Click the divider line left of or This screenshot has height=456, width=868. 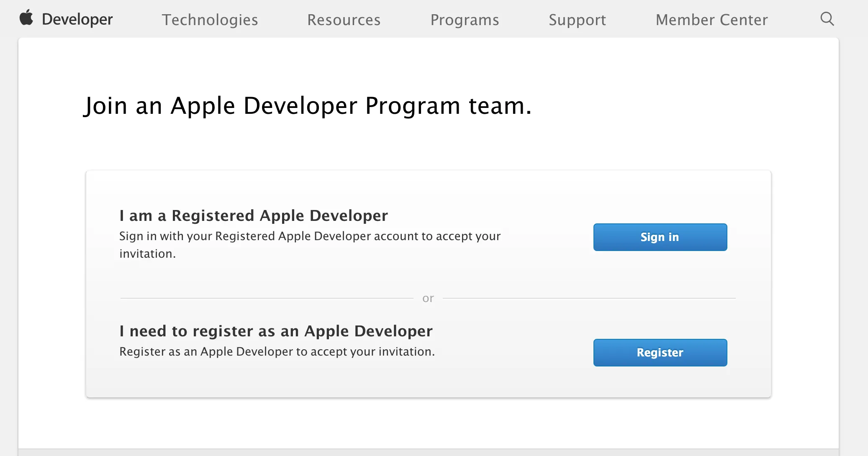pyautogui.click(x=266, y=298)
